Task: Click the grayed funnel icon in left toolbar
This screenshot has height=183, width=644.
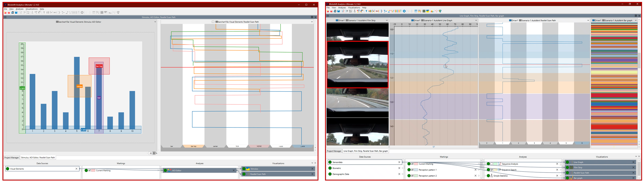Action: tap(44, 12)
